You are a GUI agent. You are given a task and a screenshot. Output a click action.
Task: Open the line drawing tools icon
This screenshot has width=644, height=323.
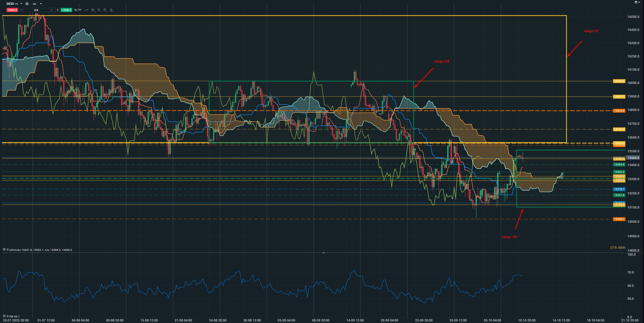[87, 10]
